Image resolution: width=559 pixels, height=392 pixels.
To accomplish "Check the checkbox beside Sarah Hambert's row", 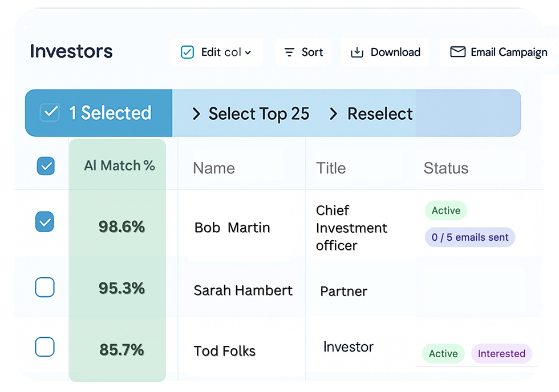I will [x=44, y=287].
